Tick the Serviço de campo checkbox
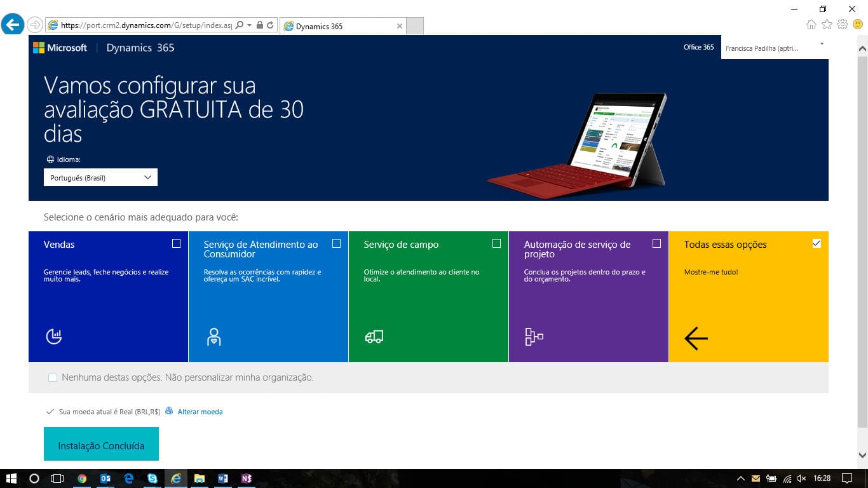Viewport: 868px width, 488px height. (496, 243)
